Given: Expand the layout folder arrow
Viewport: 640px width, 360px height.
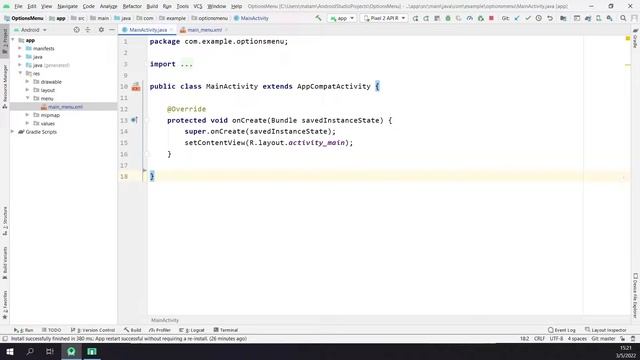Looking at the screenshot, I should 27,90.
